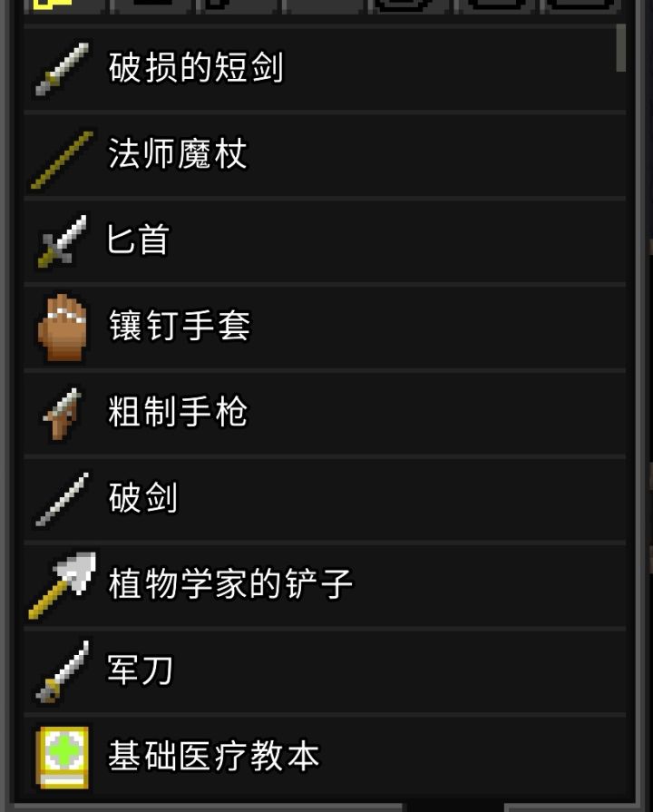This screenshot has width=653, height=812.
Task: Select the mage's staff icon
Action: [63, 160]
